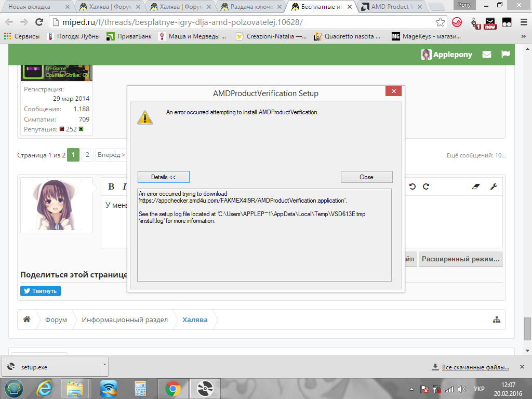The width and height of the screenshot is (532, 399).
Task: Show hidden tray icons arrow
Action: pos(411,390)
